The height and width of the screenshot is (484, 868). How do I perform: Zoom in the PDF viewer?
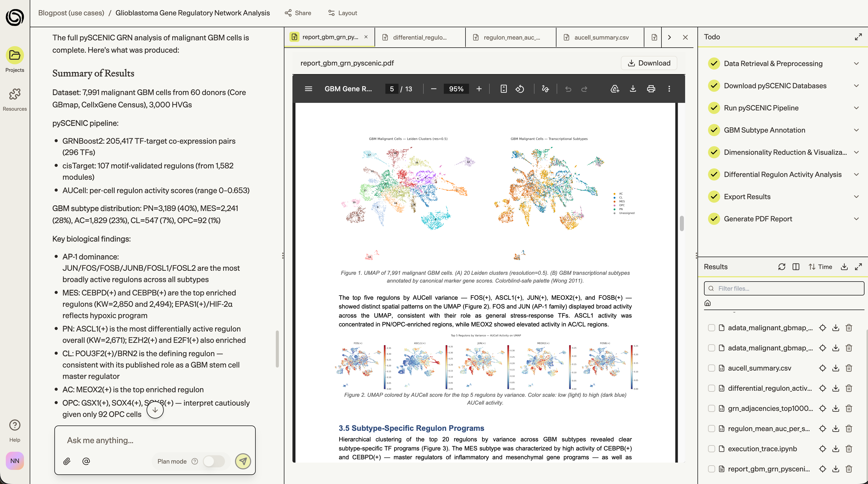coord(479,89)
